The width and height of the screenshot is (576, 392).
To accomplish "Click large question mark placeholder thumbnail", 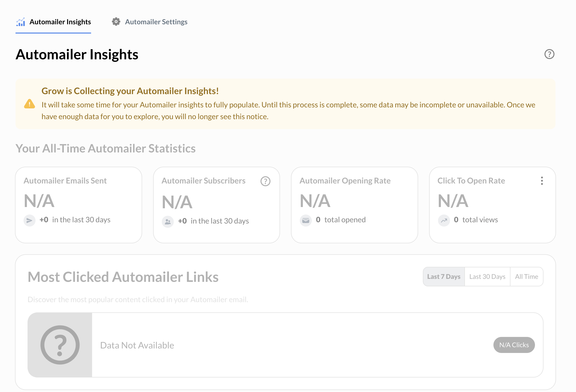I will [60, 345].
